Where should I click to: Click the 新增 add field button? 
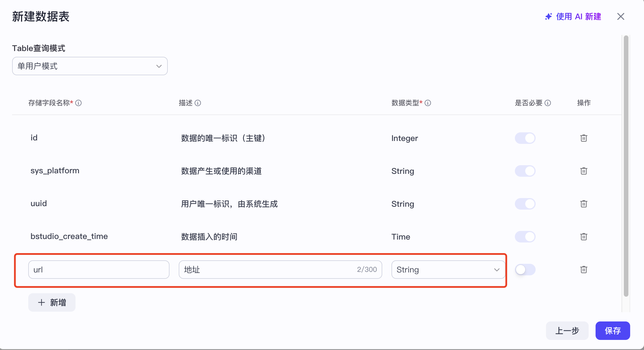[52, 302]
